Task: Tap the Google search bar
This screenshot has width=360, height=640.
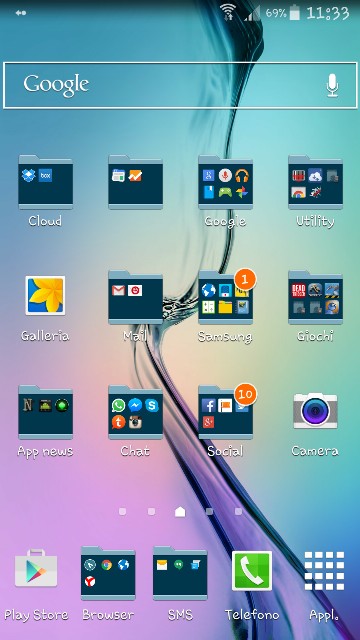Action: (x=180, y=85)
